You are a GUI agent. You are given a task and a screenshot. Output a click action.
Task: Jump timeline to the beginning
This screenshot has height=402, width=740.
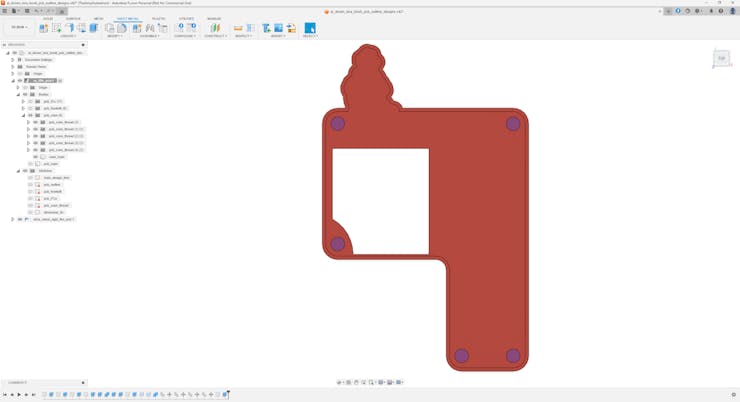click(x=5, y=394)
